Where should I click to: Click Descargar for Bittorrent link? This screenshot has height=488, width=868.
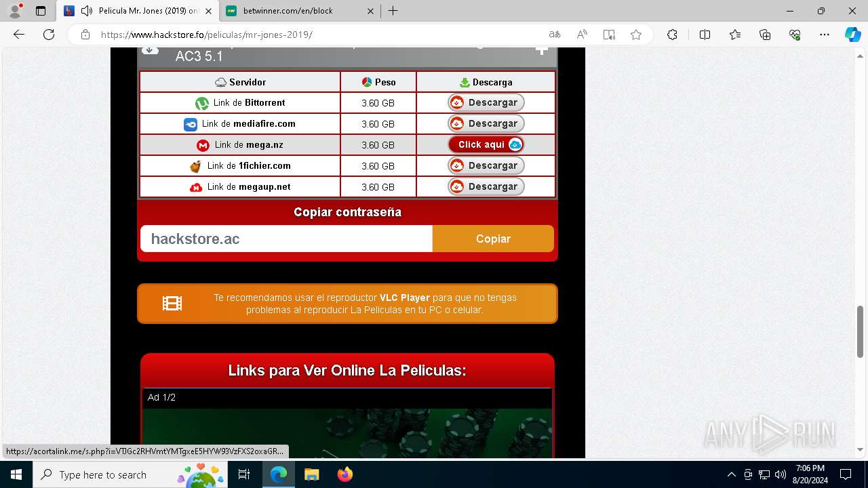point(486,102)
